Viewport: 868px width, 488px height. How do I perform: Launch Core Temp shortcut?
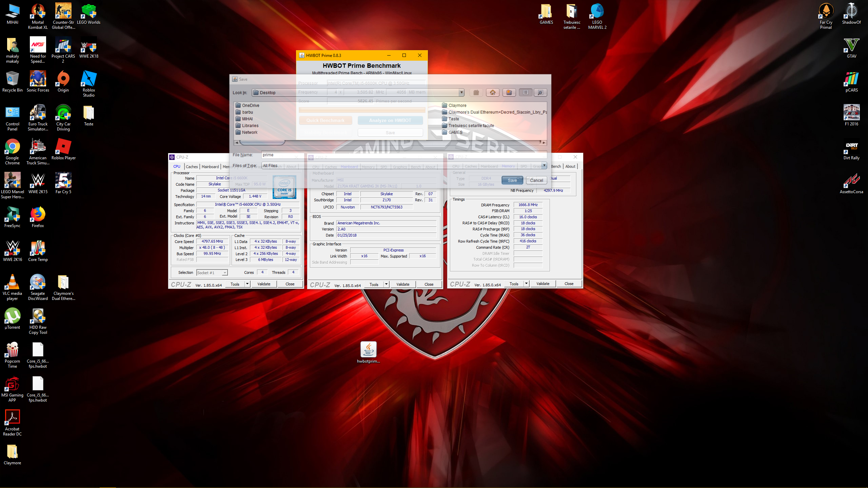pyautogui.click(x=38, y=251)
